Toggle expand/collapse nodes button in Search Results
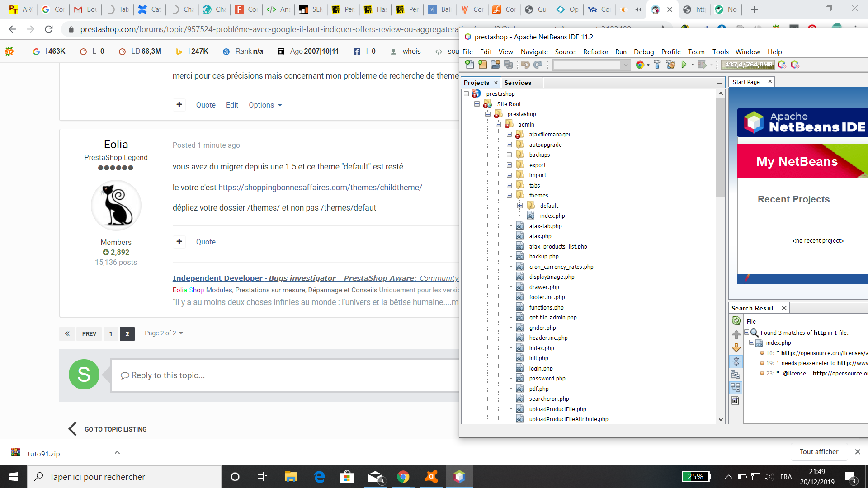The height and width of the screenshot is (488, 868). 736,361
